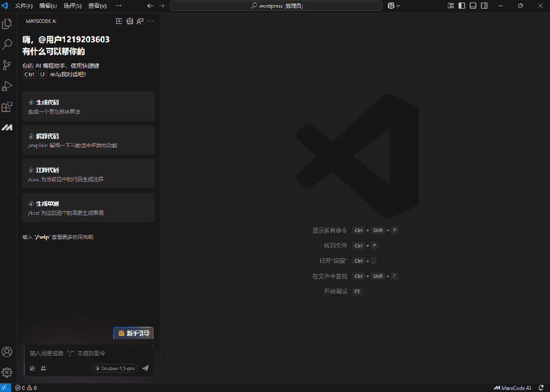The width and height of the screenshot is (550, 392).
Task: Click the # context icon in chat input
Action: (x=43, y=368)
